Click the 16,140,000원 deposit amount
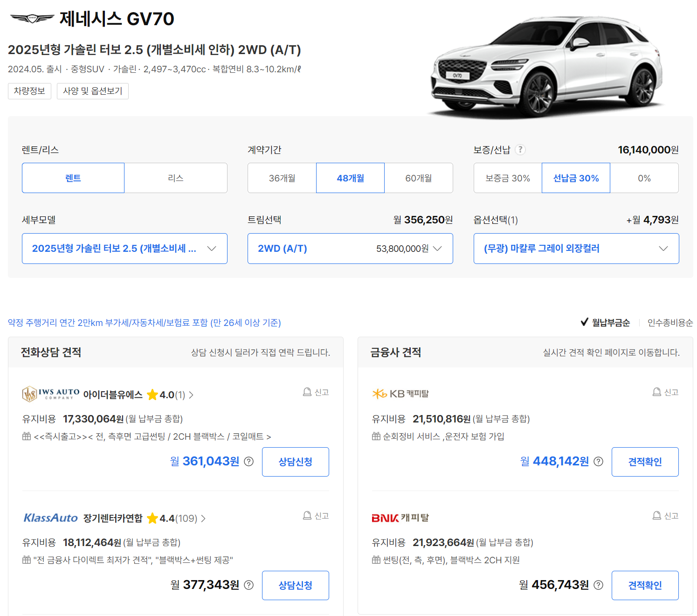The width and height of the screenshot is (697, 616). click(x=648, y=150)
